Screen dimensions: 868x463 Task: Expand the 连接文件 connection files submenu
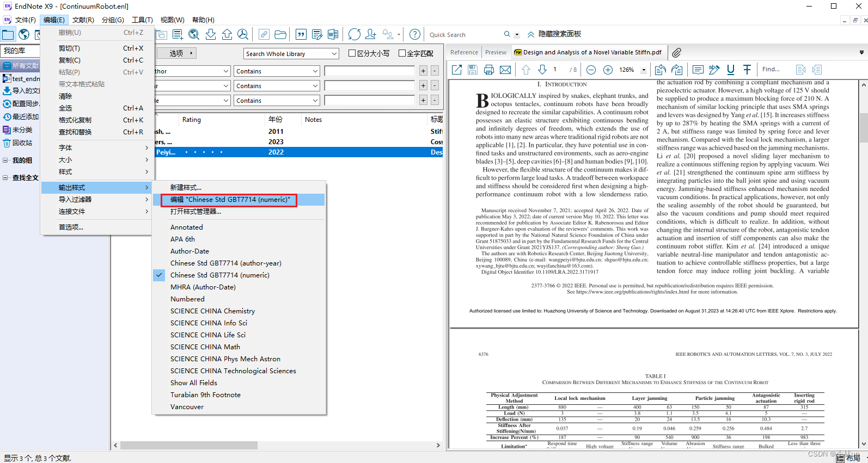click(x=98, y=212)
